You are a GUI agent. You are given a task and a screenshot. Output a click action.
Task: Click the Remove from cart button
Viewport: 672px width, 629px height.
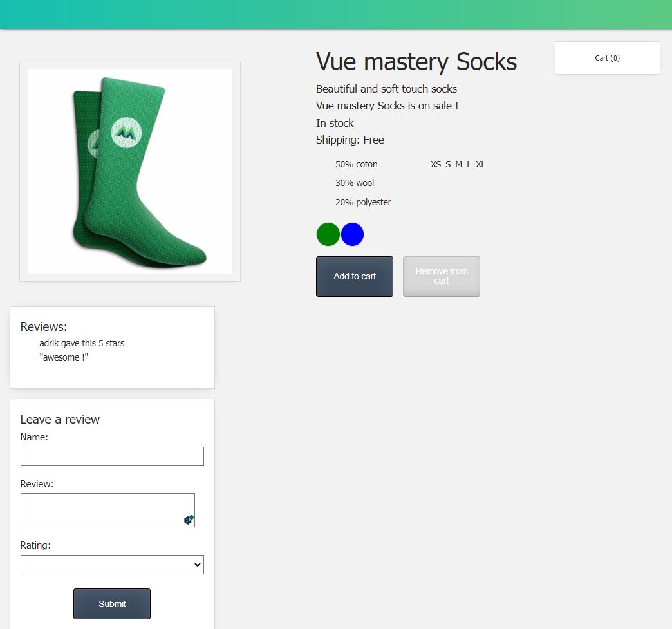tap(442, 276)
